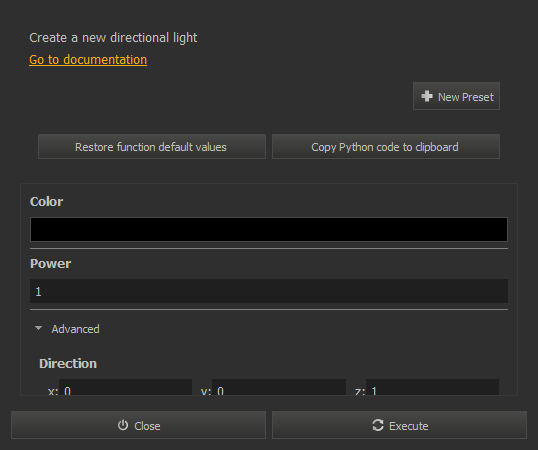Click the Advanced section label
The image size is (538, 450).
click(x=75, y=329)
